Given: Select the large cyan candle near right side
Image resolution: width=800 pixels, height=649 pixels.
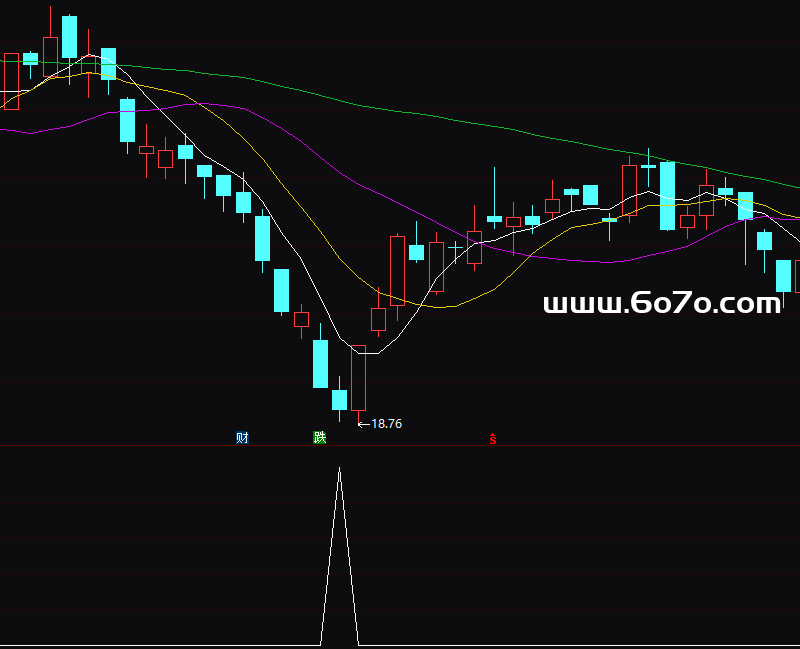Looking at the screenshot, I should click(667, 196).
